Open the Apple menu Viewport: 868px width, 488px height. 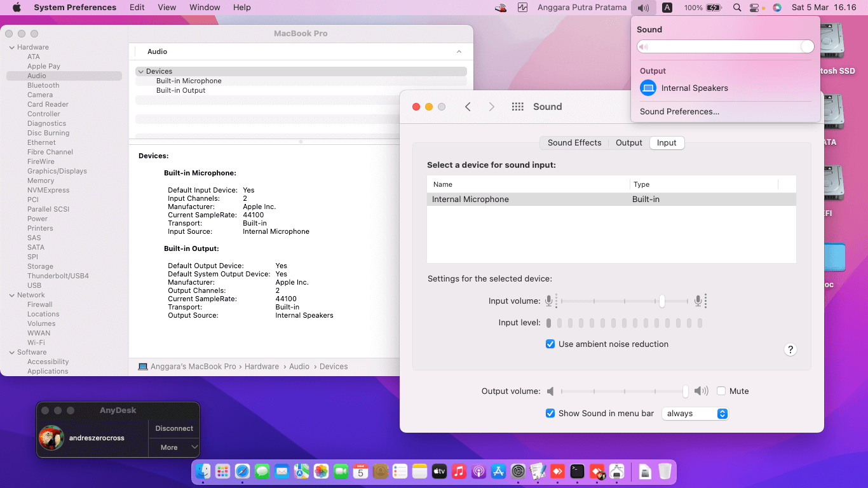(x=17, y=8)
